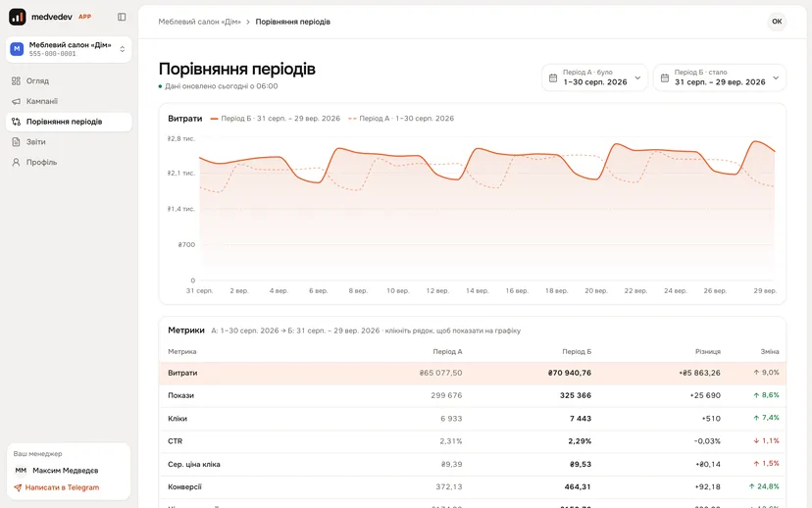Click the 14 вер. chart axis label
Viewport: 812px width, 508px height.
click(x=477, y=291)
